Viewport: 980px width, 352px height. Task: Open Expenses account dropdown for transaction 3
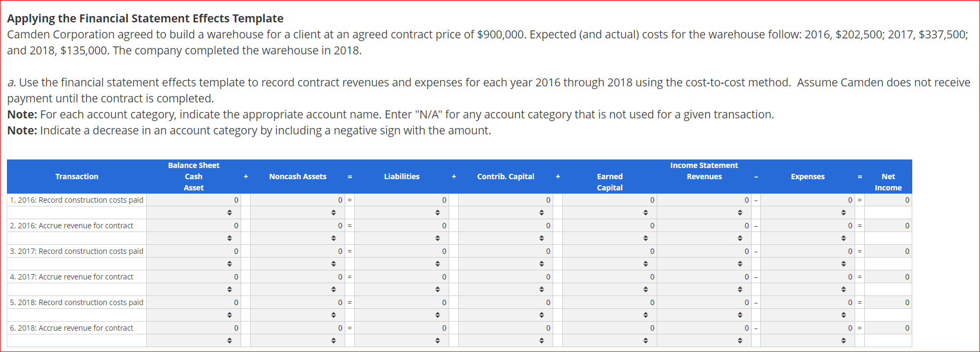(x=808, y=264)
